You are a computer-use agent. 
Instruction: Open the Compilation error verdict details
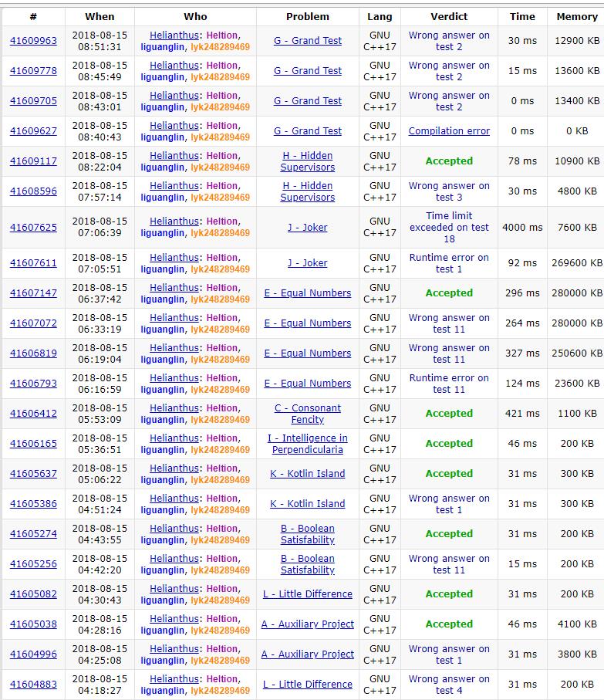[449, 131]
